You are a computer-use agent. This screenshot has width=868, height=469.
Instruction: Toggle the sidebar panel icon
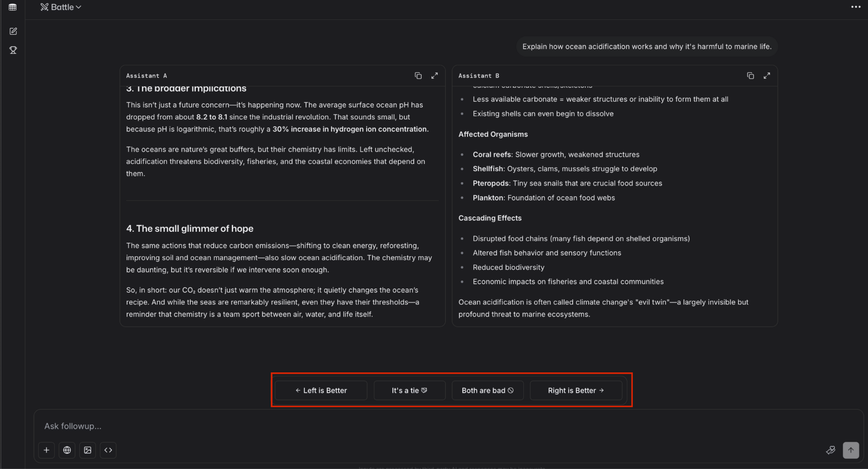[x=13, y=7]
